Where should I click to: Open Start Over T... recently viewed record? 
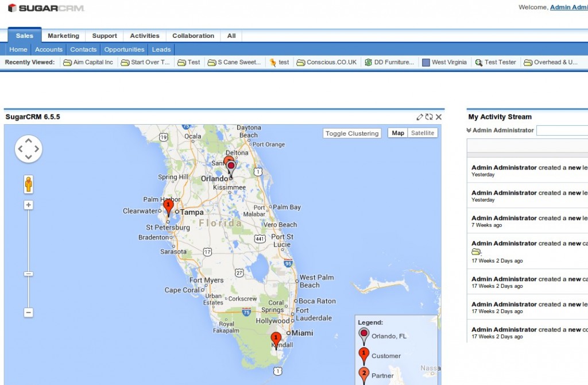(145, 62)
